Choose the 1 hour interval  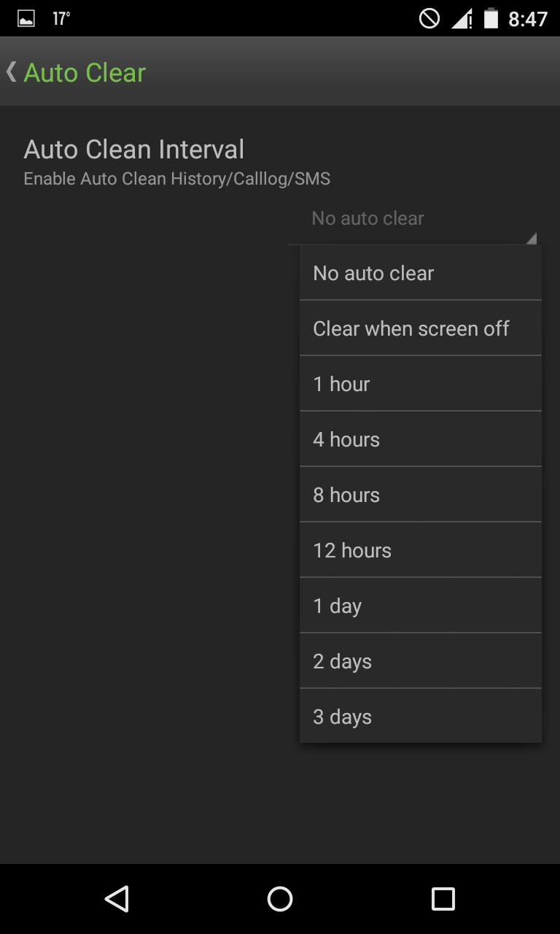click(420, 384)
